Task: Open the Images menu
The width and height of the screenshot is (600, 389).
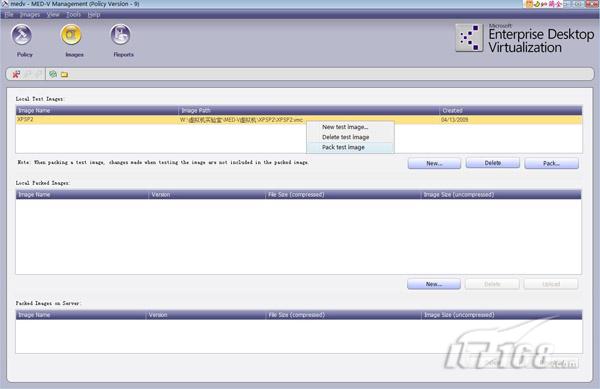Action: [x=30, y=15]
